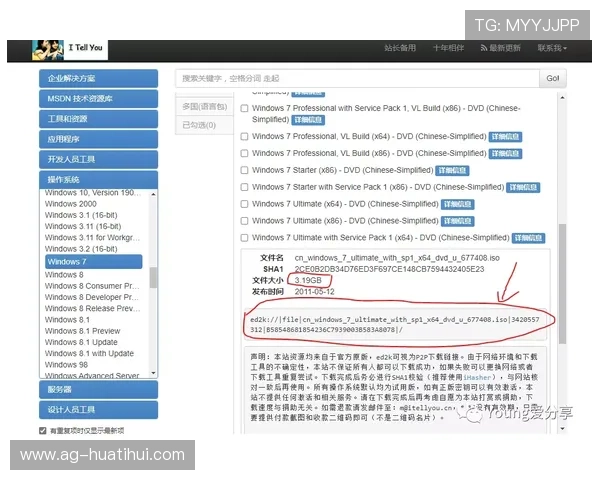Check Windows 7 Professional VL (x64) box
The width and height of the screenshot is (600, 480).
tap(244, 137)
